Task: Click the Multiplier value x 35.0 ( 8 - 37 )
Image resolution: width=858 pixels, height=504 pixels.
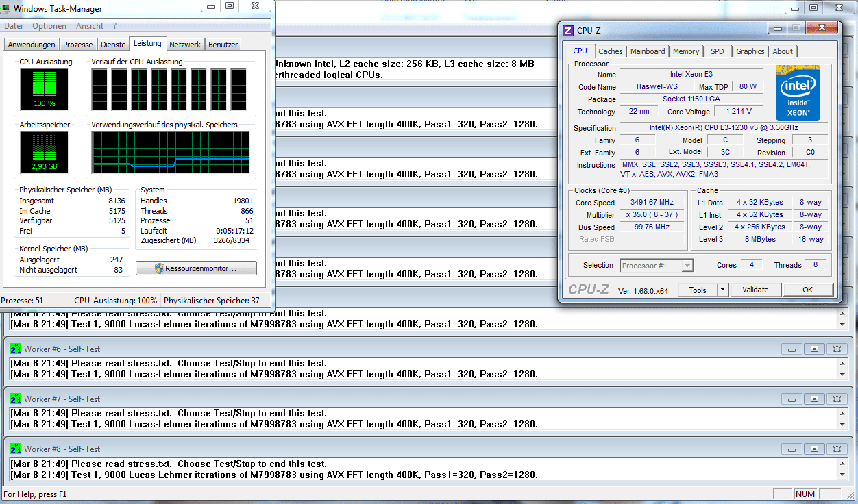Action: point(652,215)
